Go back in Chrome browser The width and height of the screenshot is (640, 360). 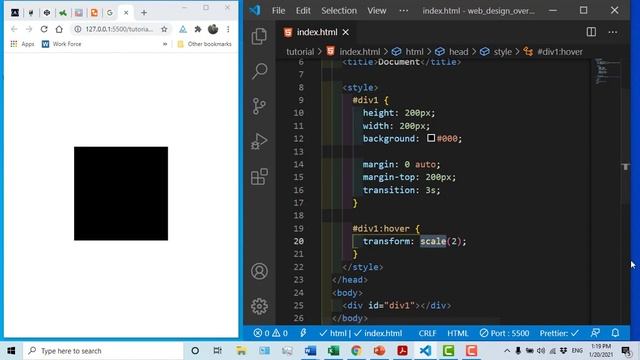(14, 29)
